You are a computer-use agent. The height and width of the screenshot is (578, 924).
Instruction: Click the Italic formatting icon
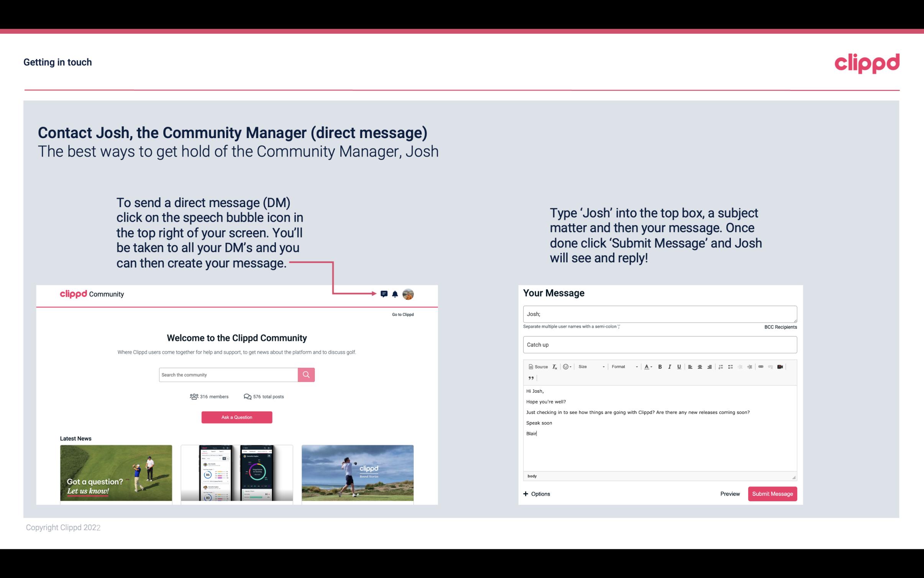(x=669, y=366)
